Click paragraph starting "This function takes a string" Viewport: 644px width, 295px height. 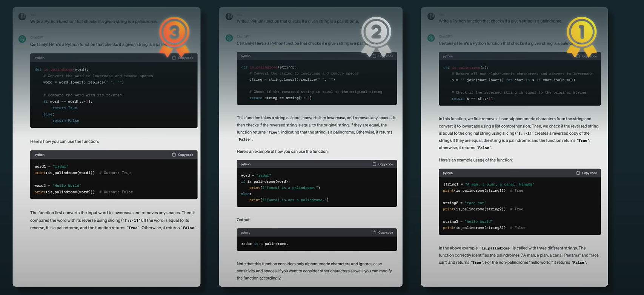316,129
